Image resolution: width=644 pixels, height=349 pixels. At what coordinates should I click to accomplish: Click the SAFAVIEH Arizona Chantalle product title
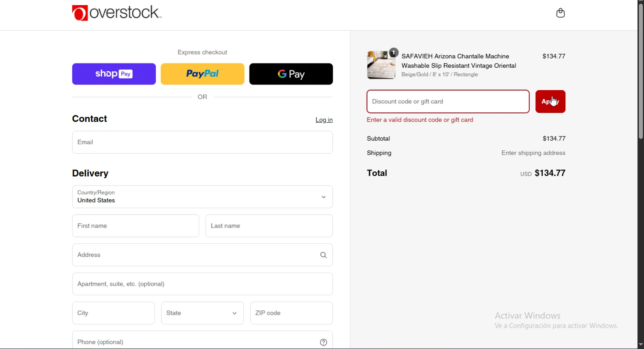[459, 61]
